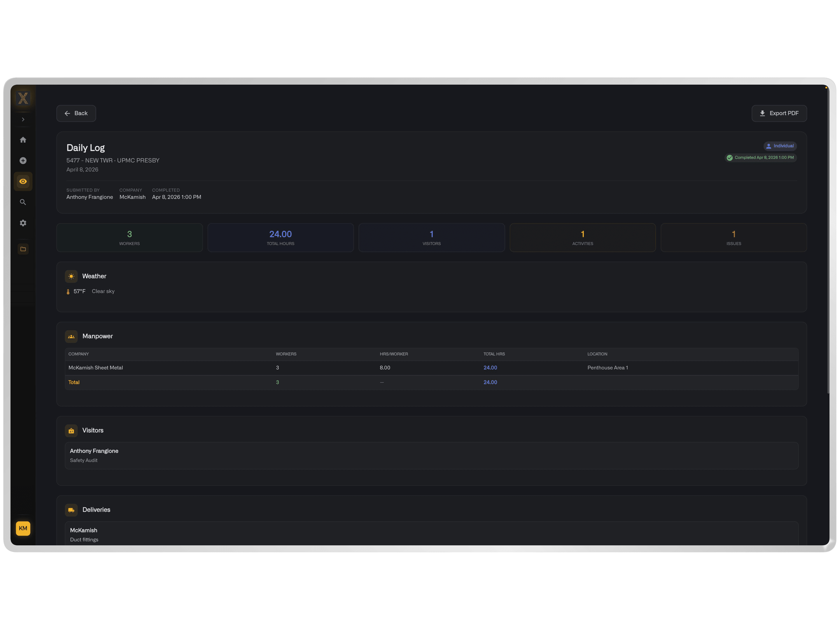Click the plus circle create icon
Screen dimensions: 840x630
pyautogui.click(x=23, y=161)
